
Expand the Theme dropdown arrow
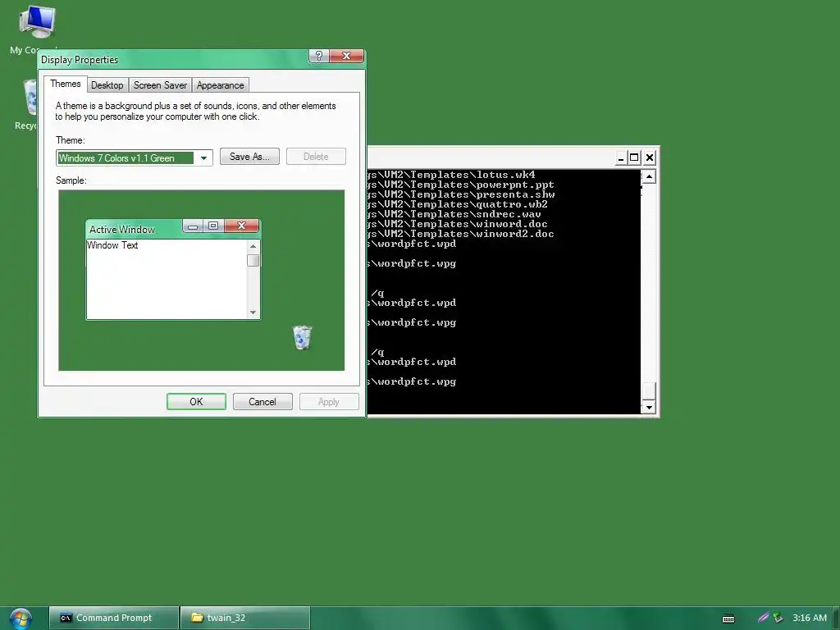203,158
